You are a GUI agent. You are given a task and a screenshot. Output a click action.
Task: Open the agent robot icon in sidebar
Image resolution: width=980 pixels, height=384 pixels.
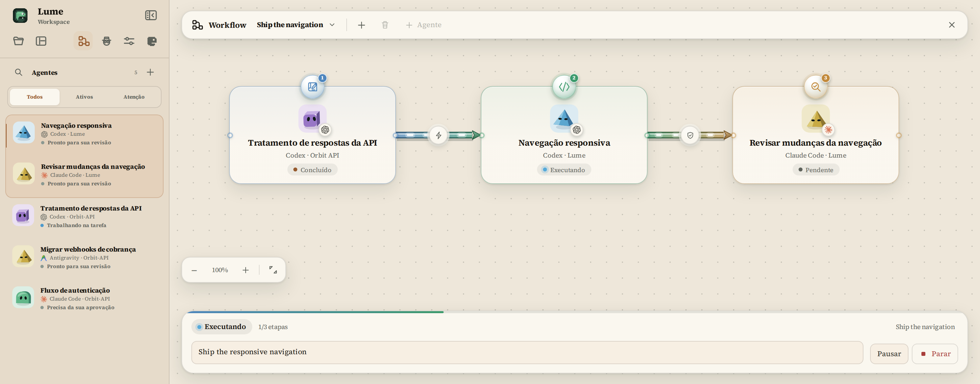(x=107, y=41)
